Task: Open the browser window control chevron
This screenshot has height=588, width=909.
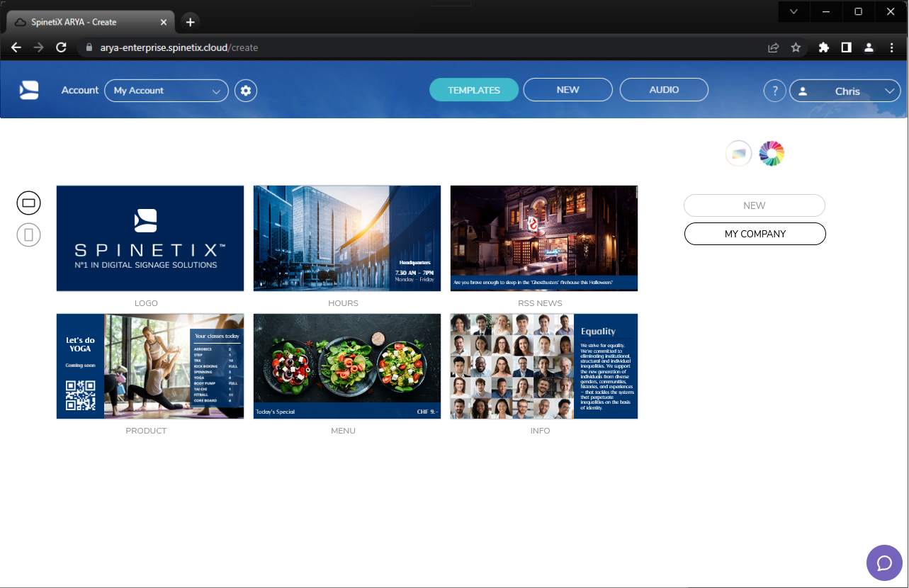Action: tap(793, 11)
